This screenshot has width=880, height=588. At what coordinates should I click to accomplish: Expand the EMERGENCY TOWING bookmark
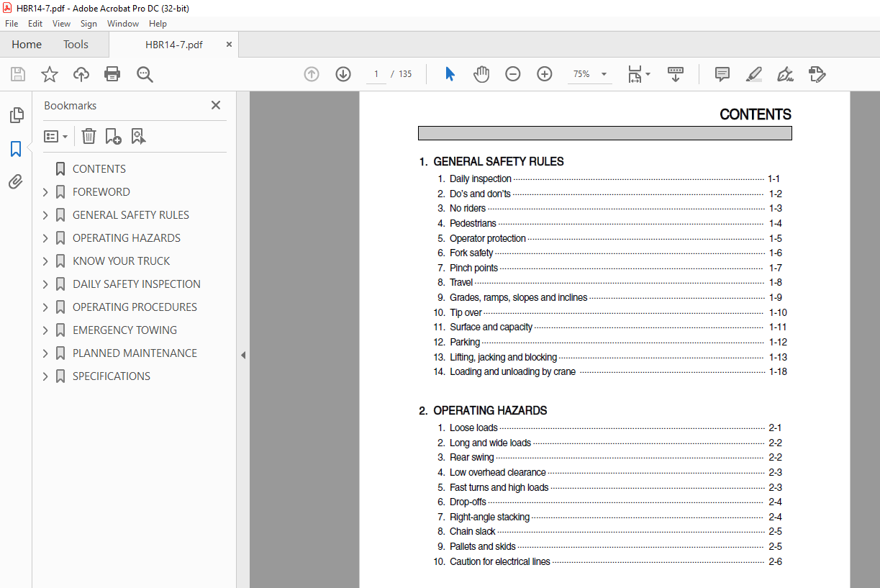pyautogui.click(x=45, y=330)
